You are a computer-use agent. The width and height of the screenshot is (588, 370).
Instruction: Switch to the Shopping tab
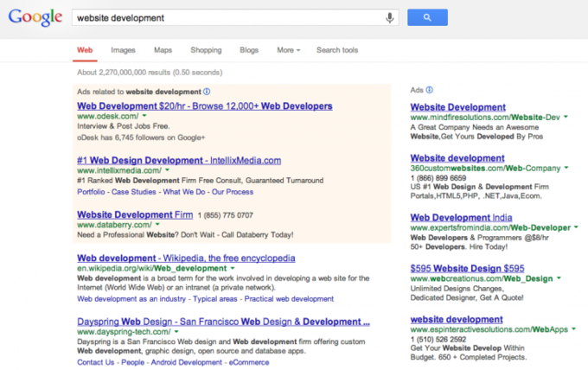click(x=206, y=50)
